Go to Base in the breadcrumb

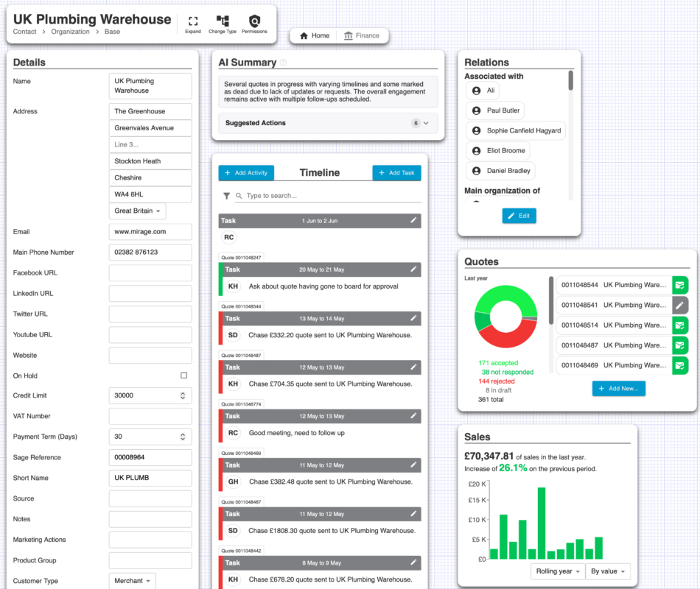(x=112, y=32)
